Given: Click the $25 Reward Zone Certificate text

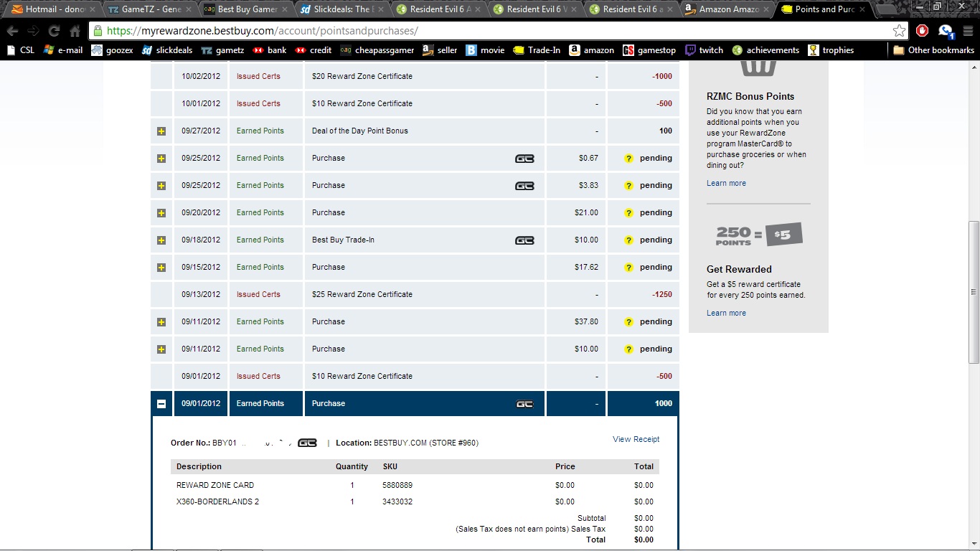Looking at the screenshot, I should (362, 294).
